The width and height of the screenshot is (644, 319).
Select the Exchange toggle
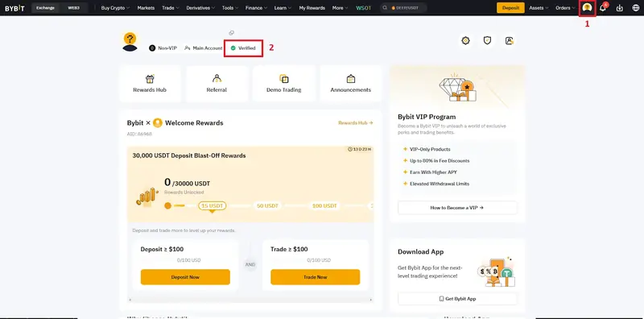click(45, 8)
